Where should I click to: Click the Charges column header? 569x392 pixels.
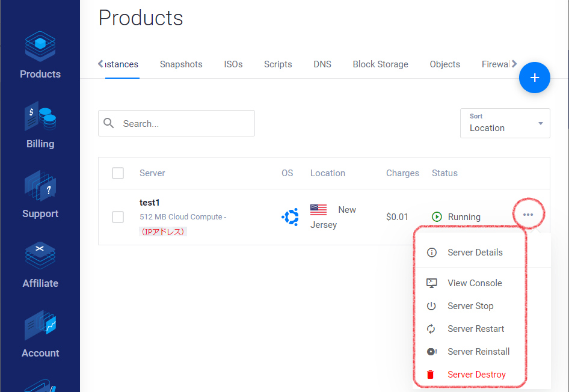(402, 173)
